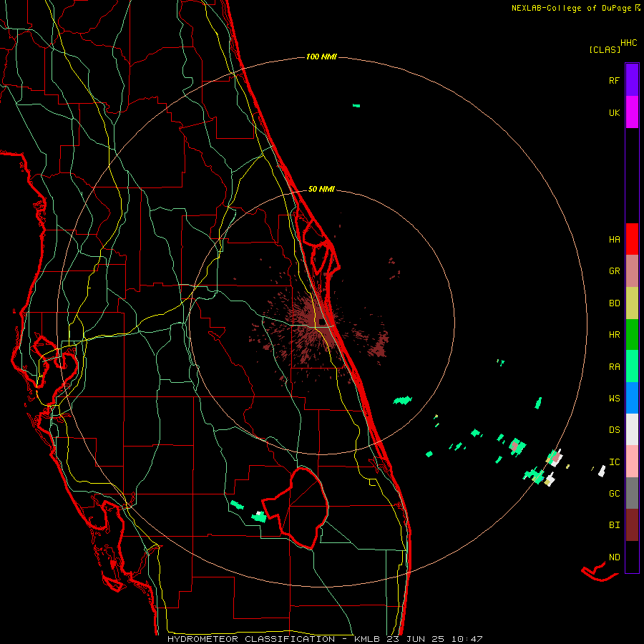Click the HHC product code label
This screenshot has width=644, height=644.
[628, 42]
